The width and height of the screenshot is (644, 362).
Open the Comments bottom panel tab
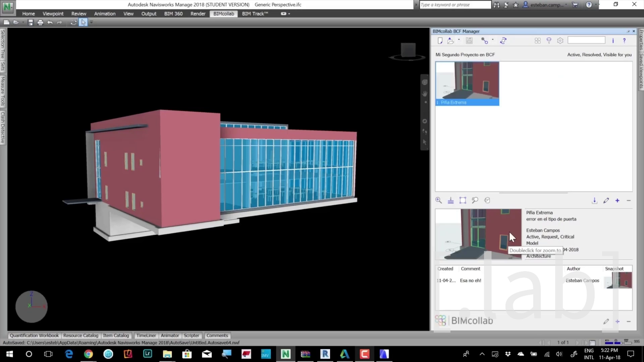tap(217, 336)
